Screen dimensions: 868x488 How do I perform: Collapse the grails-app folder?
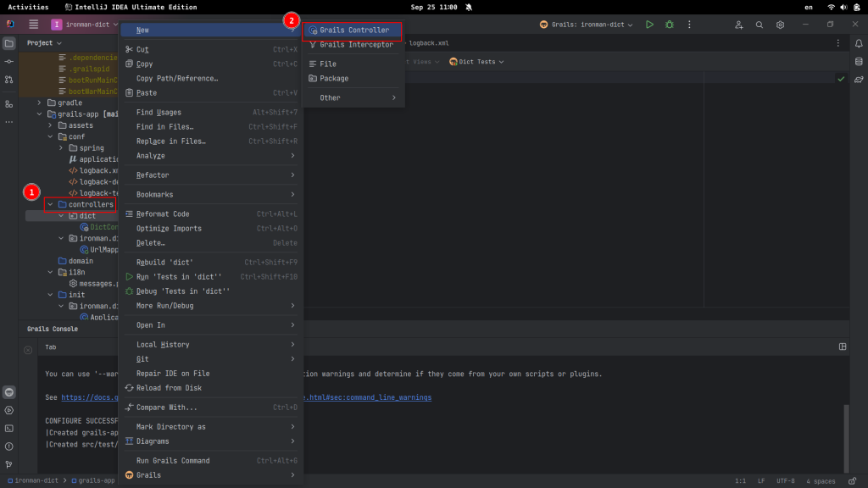pyautogui.click(x=39, y=114)
